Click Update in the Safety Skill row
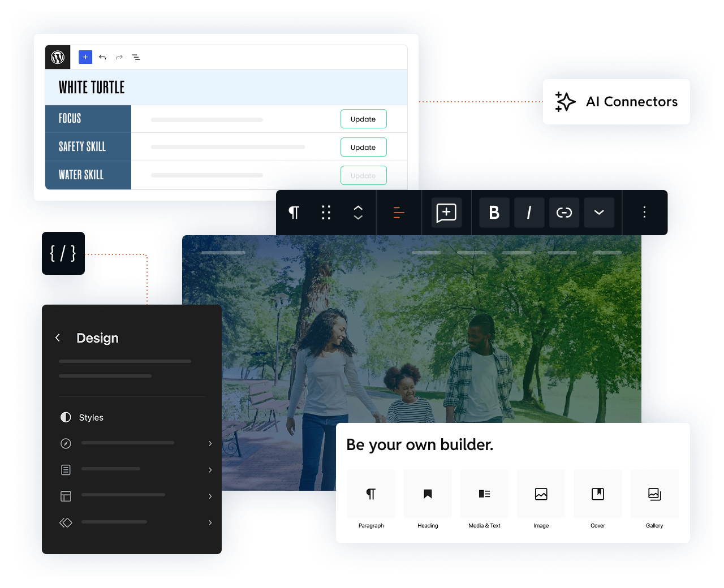 (x=363, y=147)
